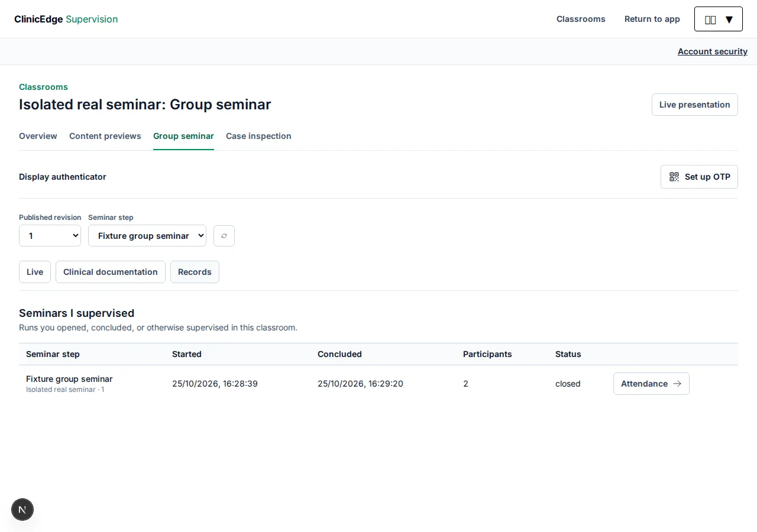Select the Records view button
757x532 pixels.
[195, 272]
